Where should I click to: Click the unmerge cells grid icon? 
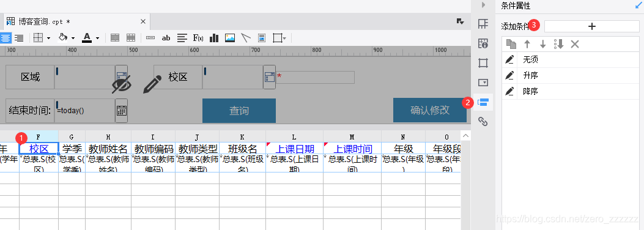click(x=131, y=38)
